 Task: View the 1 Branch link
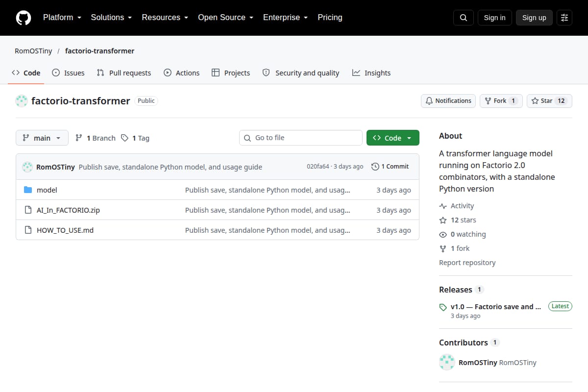click(95, 138)
